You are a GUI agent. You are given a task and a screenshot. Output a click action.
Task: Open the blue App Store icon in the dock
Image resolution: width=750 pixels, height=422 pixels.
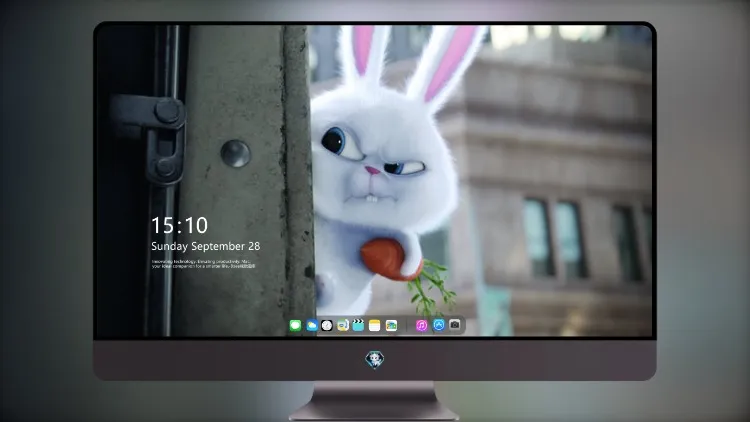(x=439, y=325)
